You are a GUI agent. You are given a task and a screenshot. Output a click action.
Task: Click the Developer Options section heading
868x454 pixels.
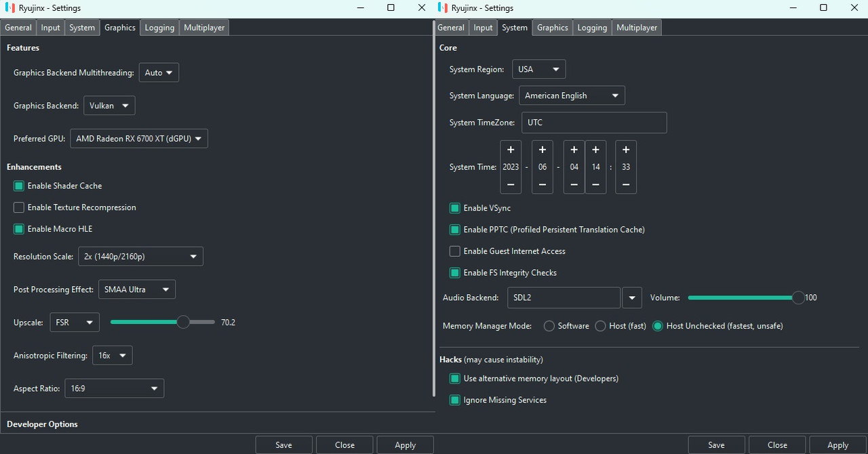click(x=42, y=424)
